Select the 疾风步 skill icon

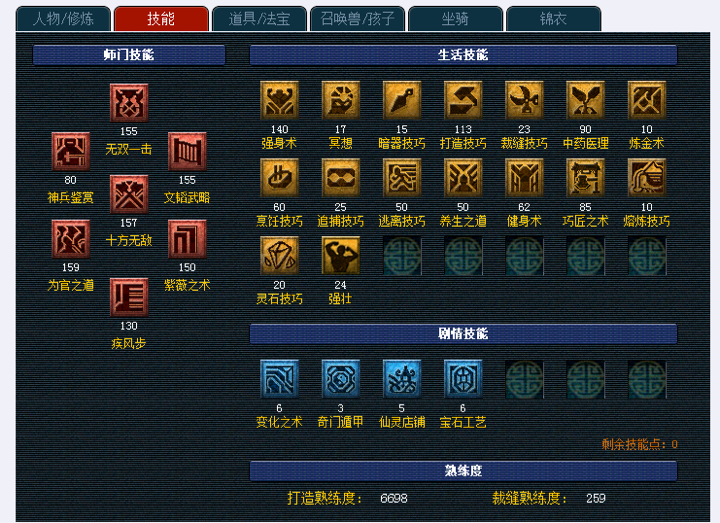(129, 297)
